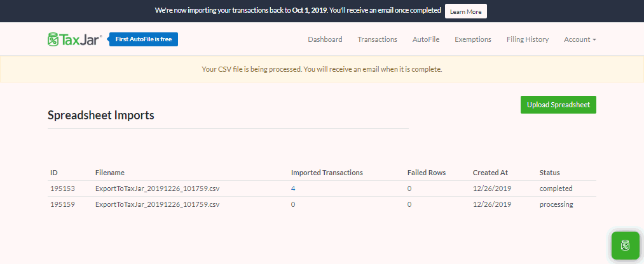This screenshot has height=264, width=644.
Task: Click the completed status filename entry
Action: (157, 188)
